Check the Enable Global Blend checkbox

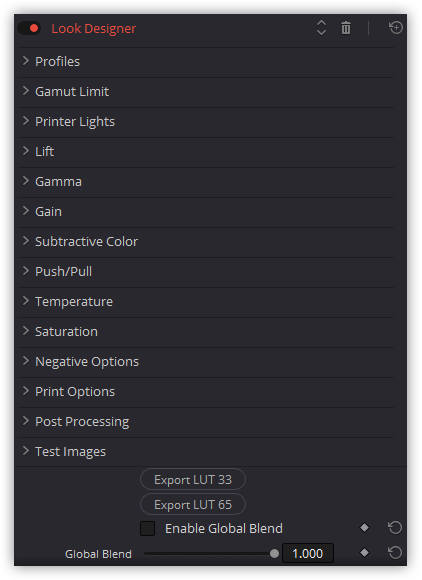coord(148,528)
